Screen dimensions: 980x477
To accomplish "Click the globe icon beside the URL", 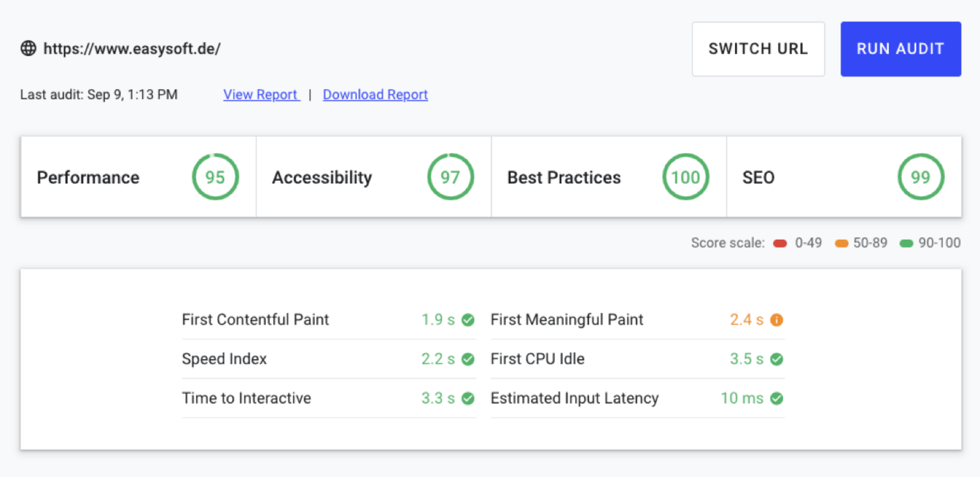I will click(x=29, y=48).
